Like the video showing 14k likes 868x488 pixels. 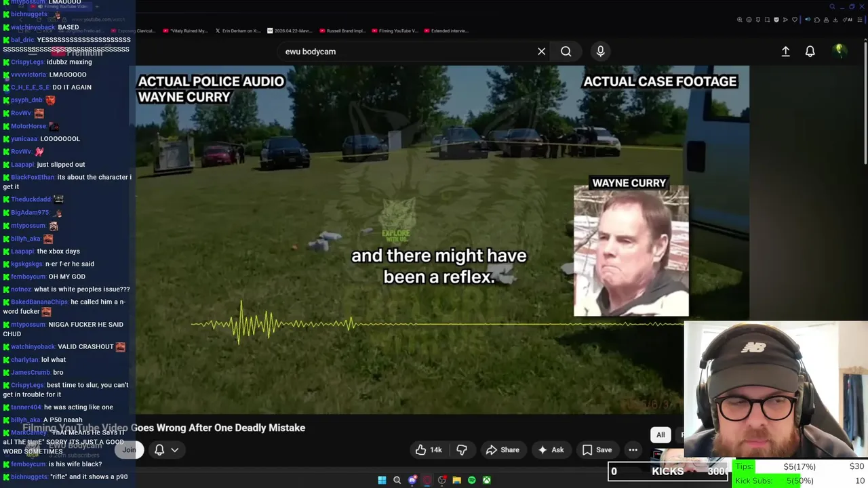[429, 449]
